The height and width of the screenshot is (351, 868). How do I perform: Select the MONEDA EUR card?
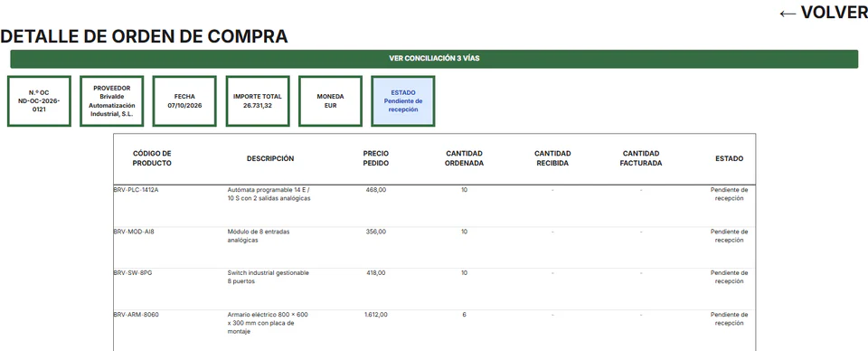(x=331, y=101)
